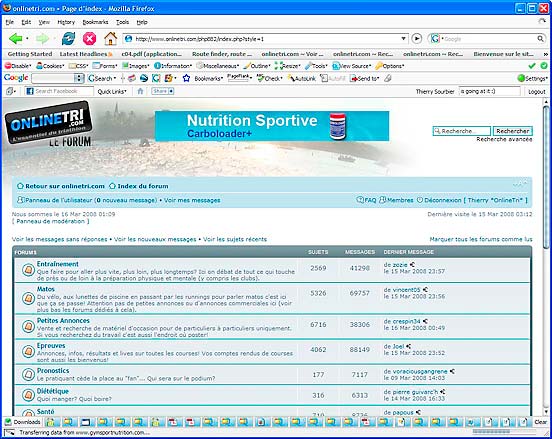The height and width of the screenshot is (439, 552).
Task: Open the Resize developer toolbar menu
Action: [x=287, y=66]
